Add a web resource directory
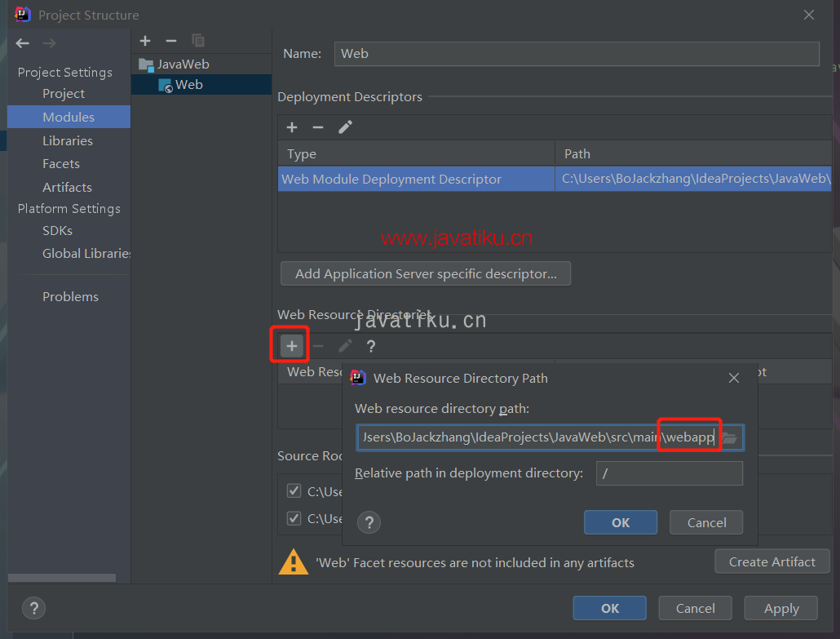840x639 pixels. (x=291, y=346)
